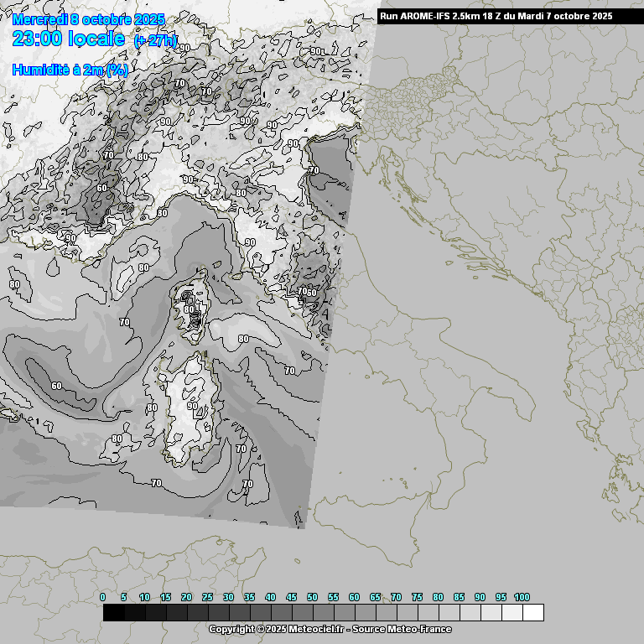Viewport: 644px width, 644px height.
Task: Click the legend swatch right of label 90
Action: coord(491,613)
